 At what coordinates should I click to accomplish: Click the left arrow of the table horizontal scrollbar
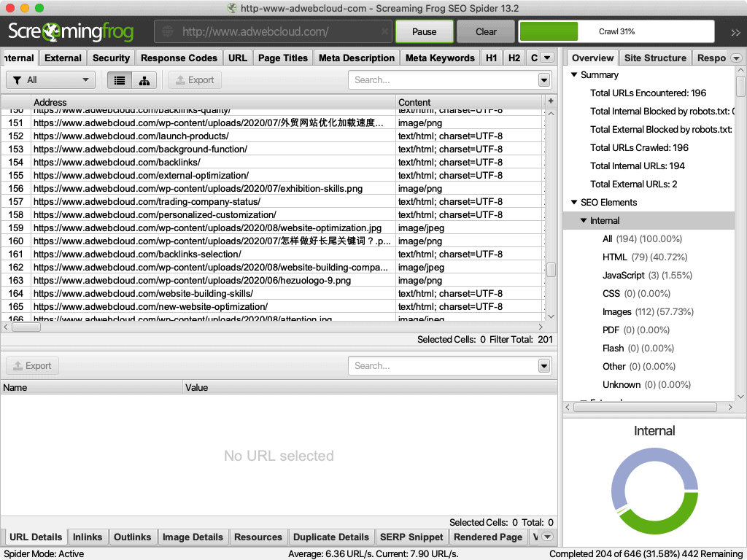(x=6, y=327)
